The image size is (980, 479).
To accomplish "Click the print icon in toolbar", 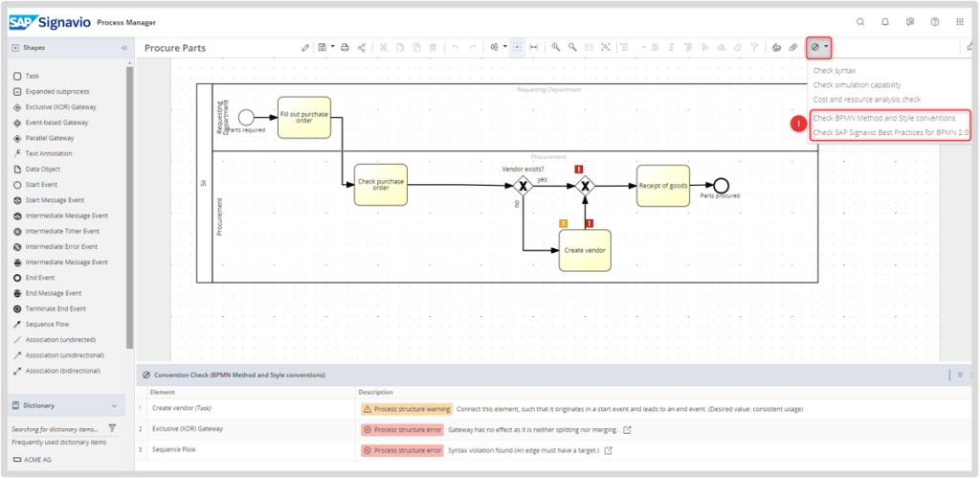I will coord(345,47).
